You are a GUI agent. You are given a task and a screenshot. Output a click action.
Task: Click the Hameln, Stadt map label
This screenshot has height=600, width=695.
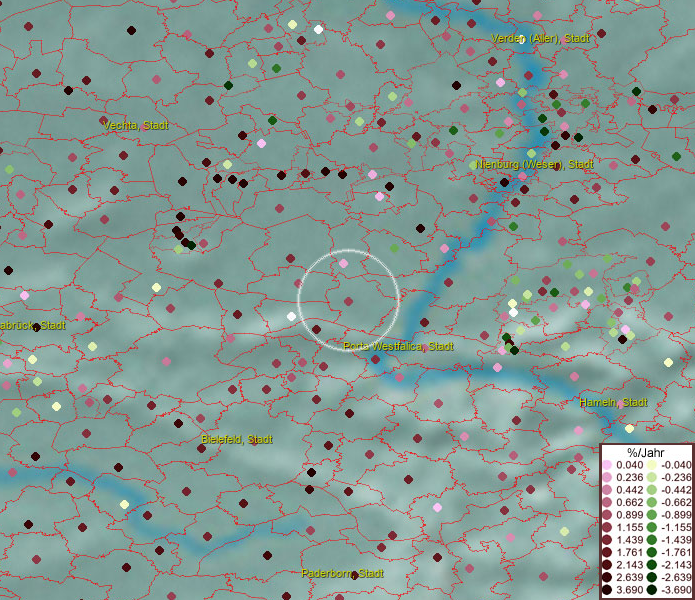click(613, 402)
